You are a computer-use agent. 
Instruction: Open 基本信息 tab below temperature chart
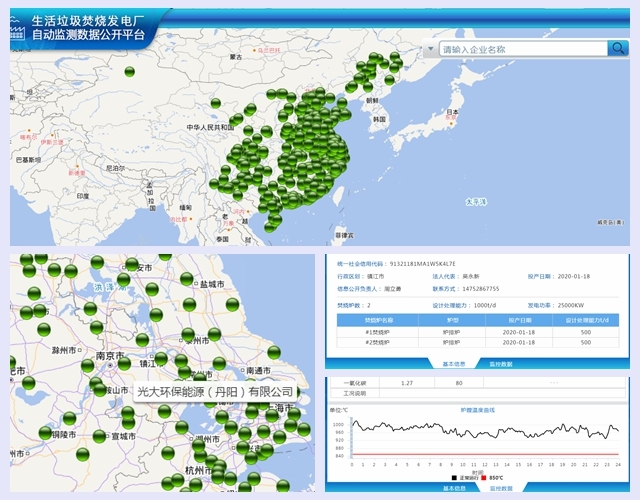(453, 489)
